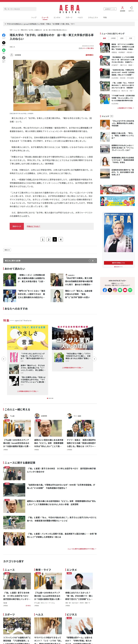Click 下山進 columnist avatar
Image resolution: width=138 pixels, height=644 pixels.
pyautogui.click(x=6, y=416)
